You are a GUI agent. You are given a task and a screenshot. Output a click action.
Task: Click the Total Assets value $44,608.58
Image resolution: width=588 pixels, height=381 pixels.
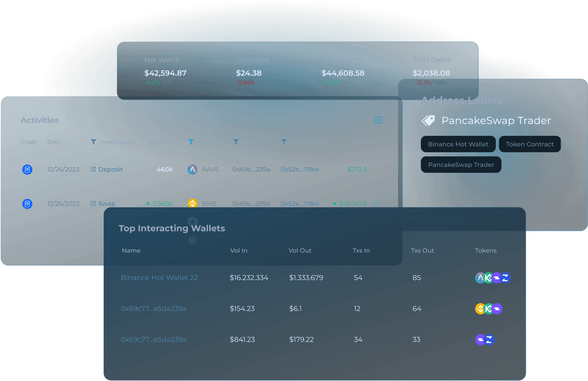pos(343,73)
